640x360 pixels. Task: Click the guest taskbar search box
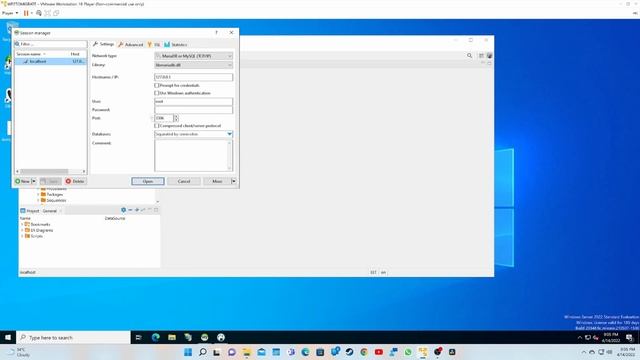(x=74, y=338)
